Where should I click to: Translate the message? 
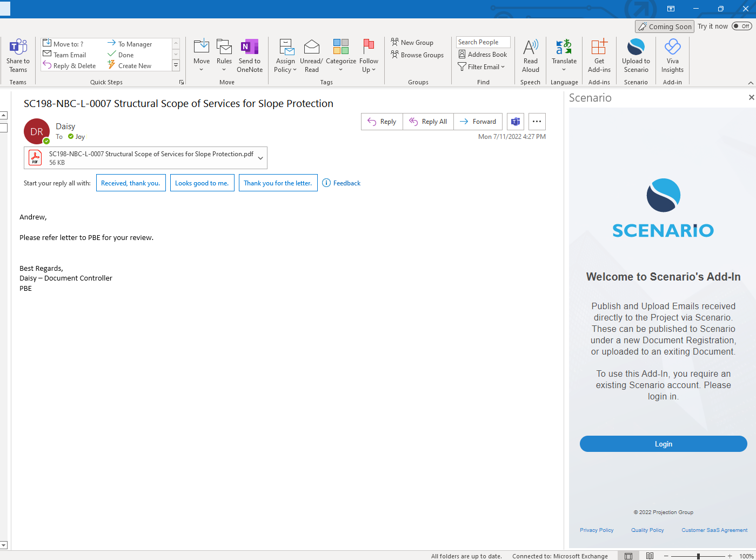(x=564, y=54)
